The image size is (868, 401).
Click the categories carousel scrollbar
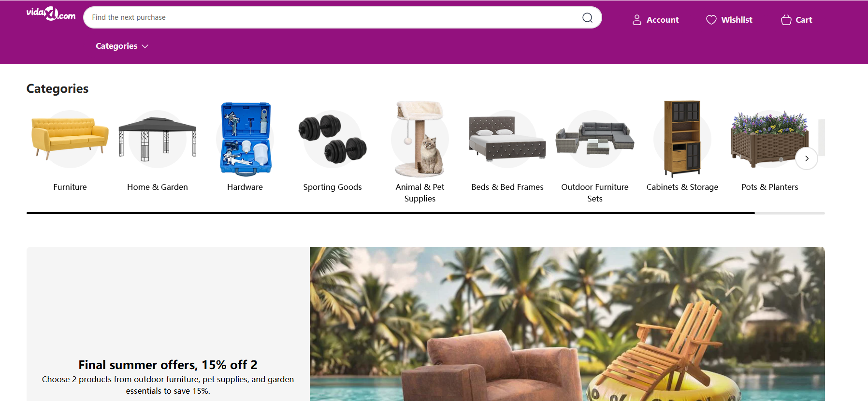point(425,213)
